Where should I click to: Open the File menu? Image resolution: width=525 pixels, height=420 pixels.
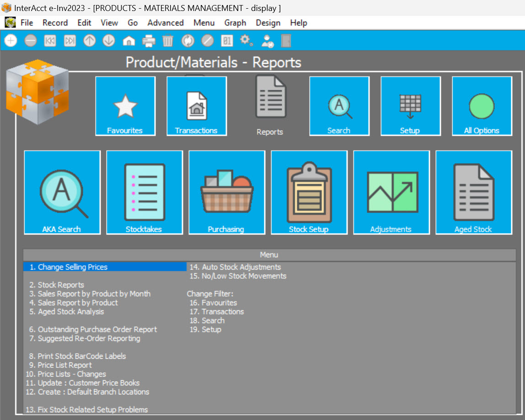click(27, 23)
